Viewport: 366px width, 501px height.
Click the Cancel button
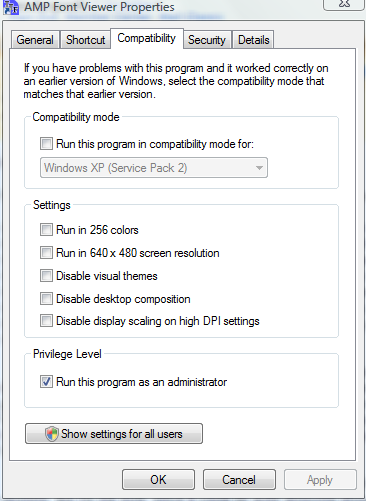pos(239,480)
